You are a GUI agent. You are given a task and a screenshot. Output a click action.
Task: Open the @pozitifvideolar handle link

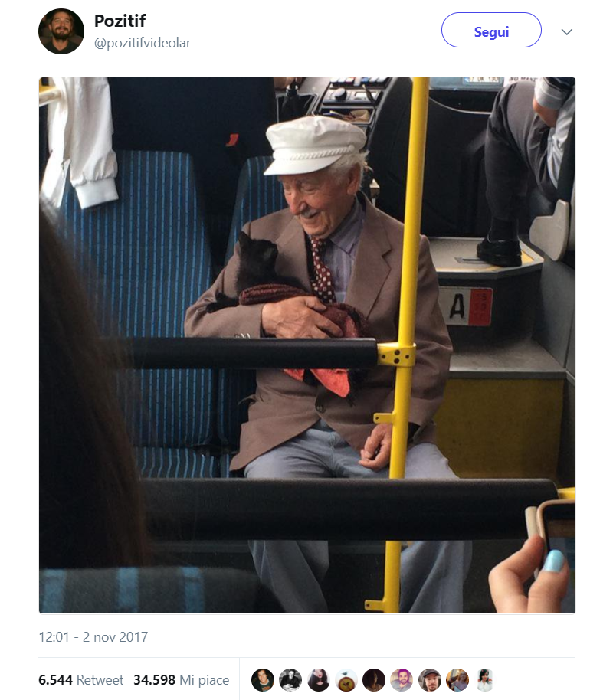tap(142, 43)
